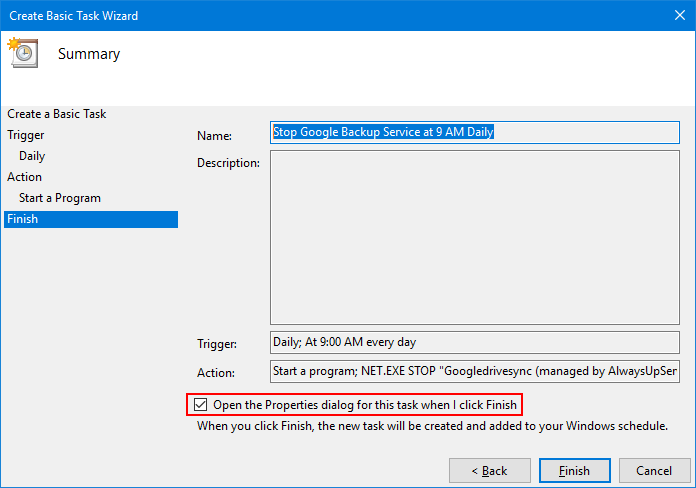Select the Daily sub-step
This screenshot has width=696, height=488.
pos(32,156)
